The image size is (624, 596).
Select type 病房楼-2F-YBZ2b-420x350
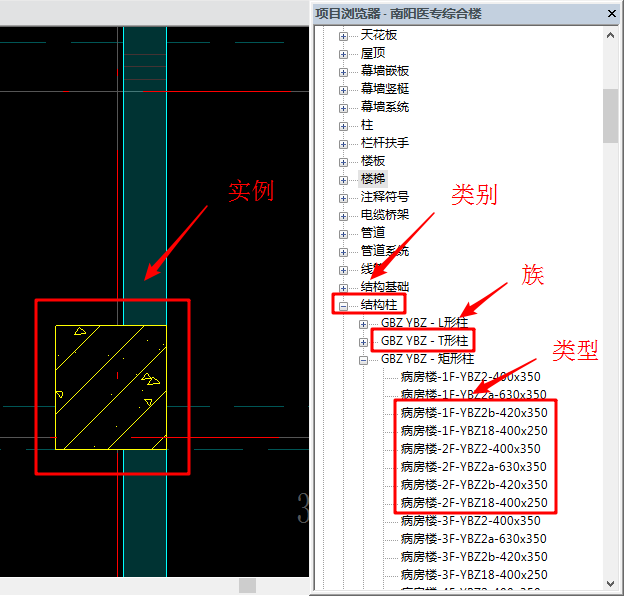474,485
